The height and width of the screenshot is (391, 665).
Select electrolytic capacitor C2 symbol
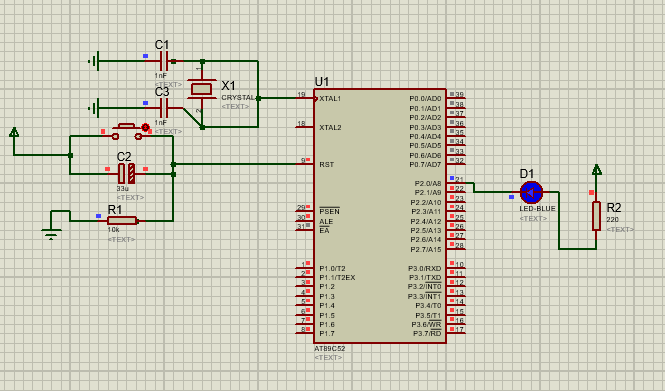[x=126, y=173]
